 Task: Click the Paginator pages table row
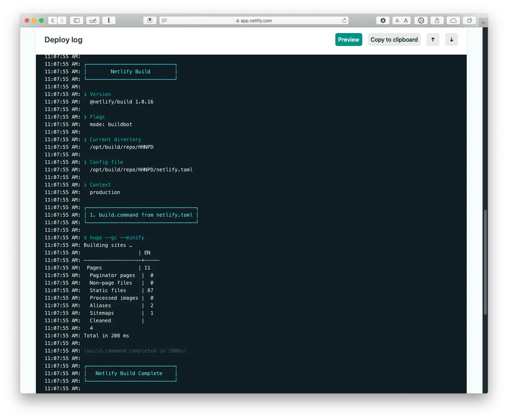[121, 275]
